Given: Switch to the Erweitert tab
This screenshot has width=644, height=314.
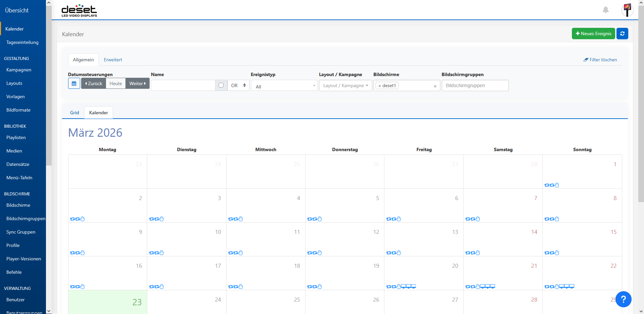Looking at the screenshot, I should 113,60.
